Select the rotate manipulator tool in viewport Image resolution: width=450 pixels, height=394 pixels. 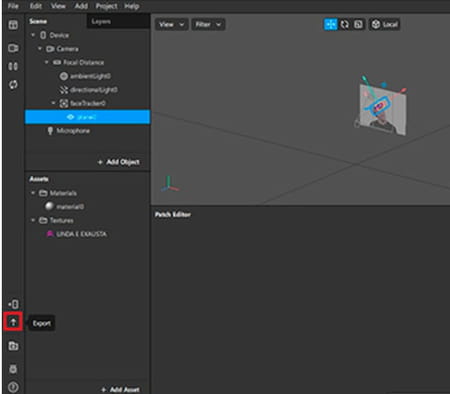pos(345,24)
